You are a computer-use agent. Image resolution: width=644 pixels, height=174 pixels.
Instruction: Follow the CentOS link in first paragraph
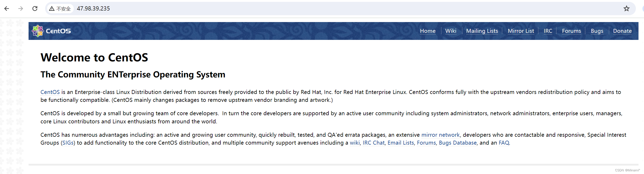pyautogui.click(x=50, y=92)
